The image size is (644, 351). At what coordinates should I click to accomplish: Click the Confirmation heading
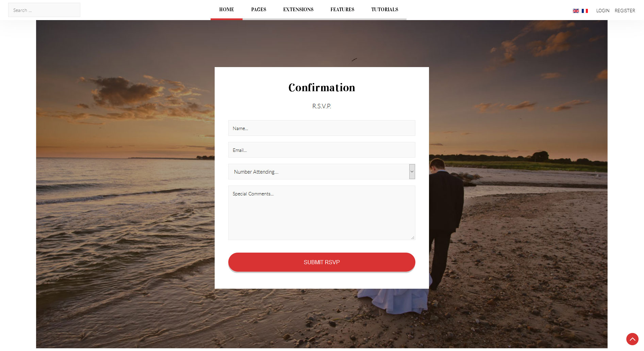pyautogui.click(x=321, y=87)
